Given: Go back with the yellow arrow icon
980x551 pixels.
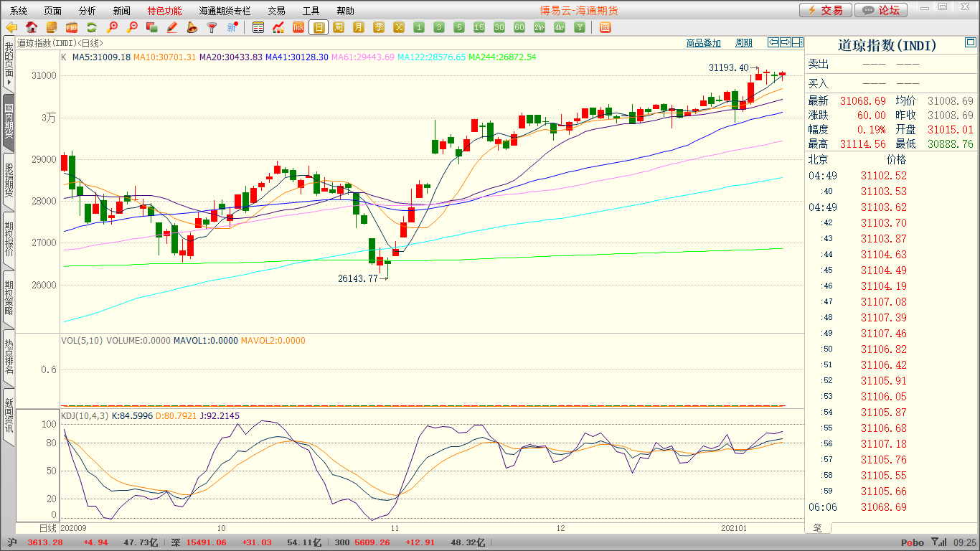Looking at the screenshot, I should tap(11, 27).
